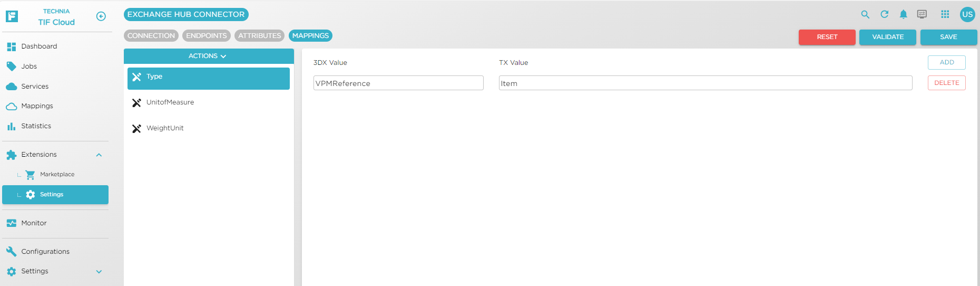980x286 pixels.
Task: Click the VALIDATE button
Action: (x=887, y=37)
